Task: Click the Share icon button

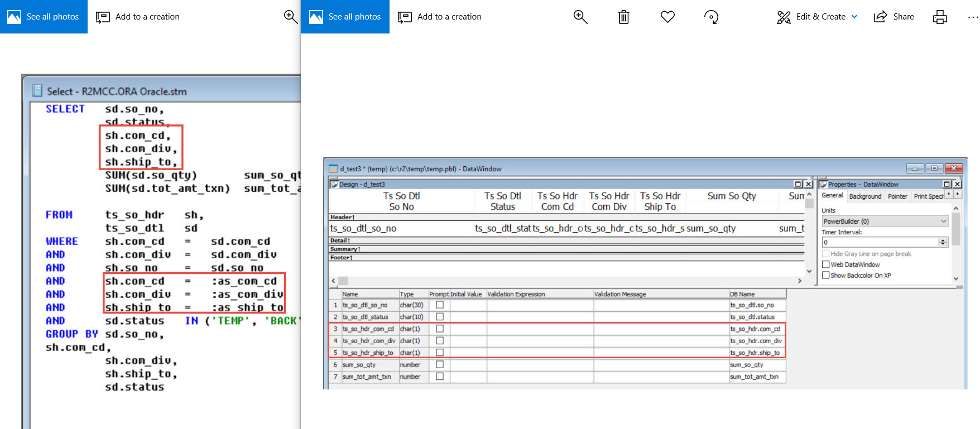Action: pos(893,17)
